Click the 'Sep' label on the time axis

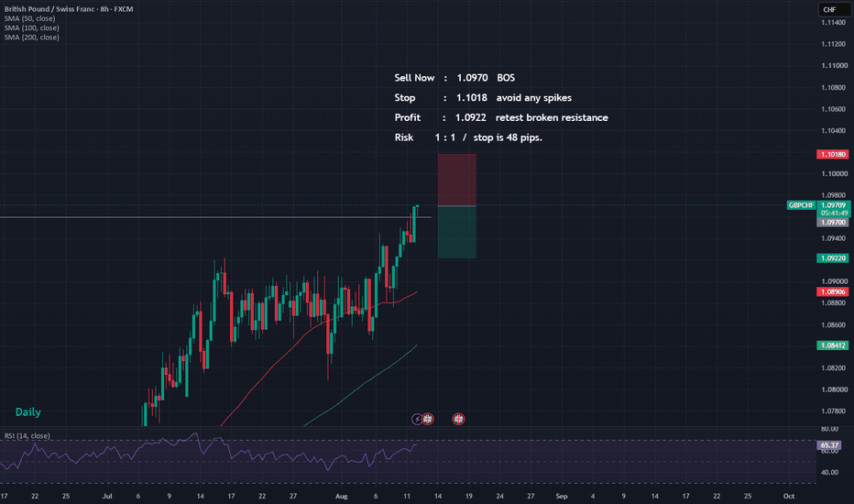[562, 497]
